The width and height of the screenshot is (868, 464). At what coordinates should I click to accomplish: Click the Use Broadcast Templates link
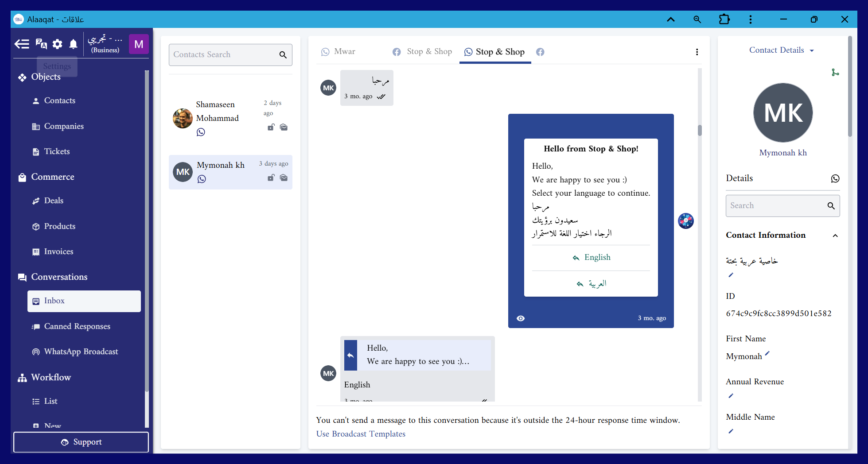(361, 434)
